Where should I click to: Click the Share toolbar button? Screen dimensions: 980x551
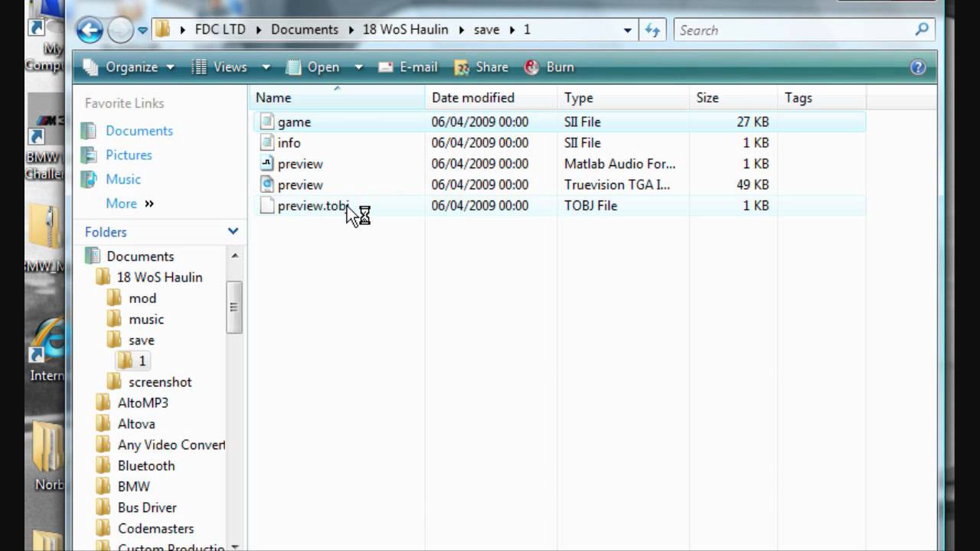pyautogui.click(x=482, y=67)
